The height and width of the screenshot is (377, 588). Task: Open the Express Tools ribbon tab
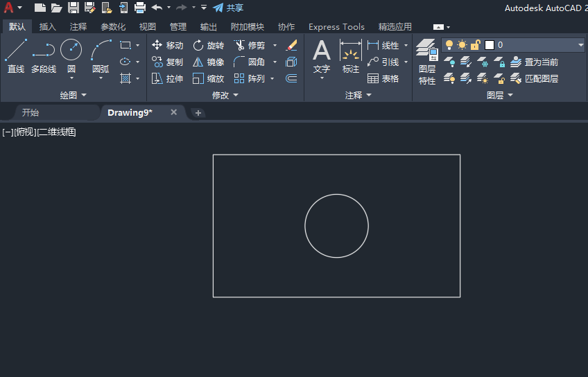pos(336,26)
